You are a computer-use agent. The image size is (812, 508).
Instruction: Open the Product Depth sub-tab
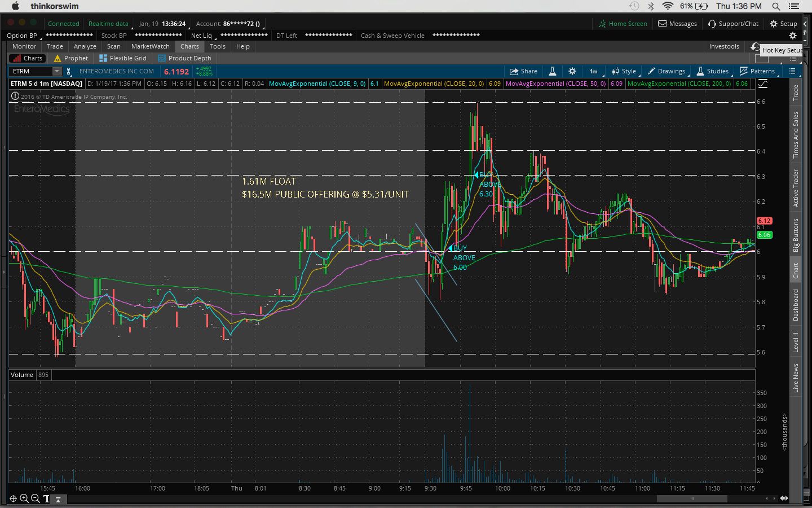tap(185, 58)
